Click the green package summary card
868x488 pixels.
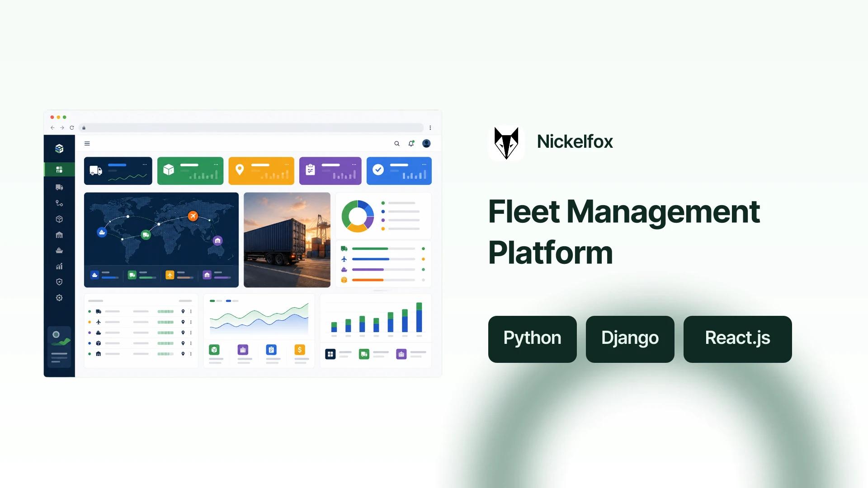[190, 171]
